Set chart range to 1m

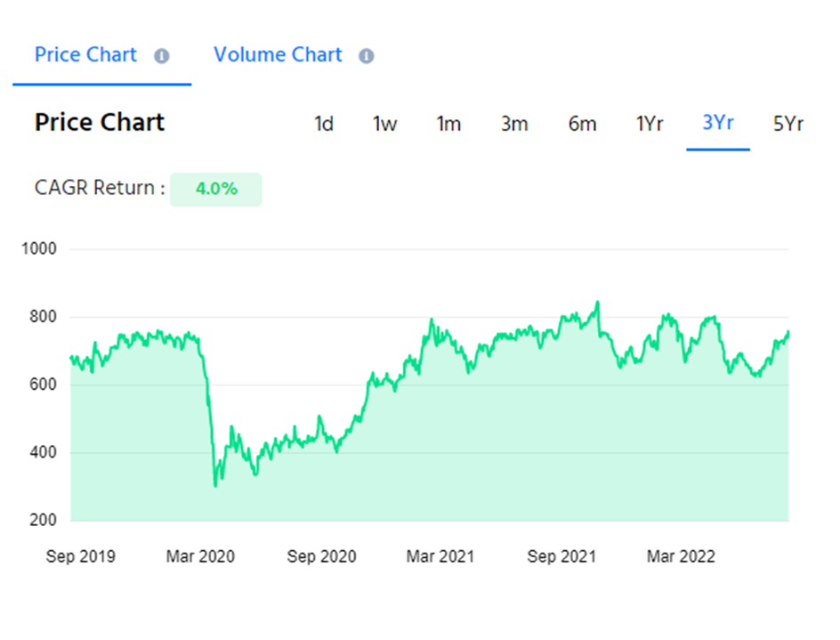pyautogui.click(x=448, y=124)
